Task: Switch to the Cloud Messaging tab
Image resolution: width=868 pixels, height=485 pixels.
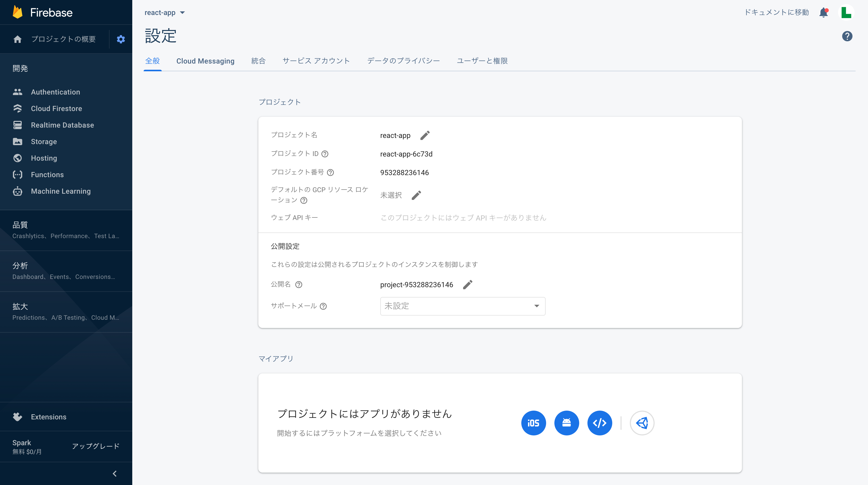Action: 205,61
